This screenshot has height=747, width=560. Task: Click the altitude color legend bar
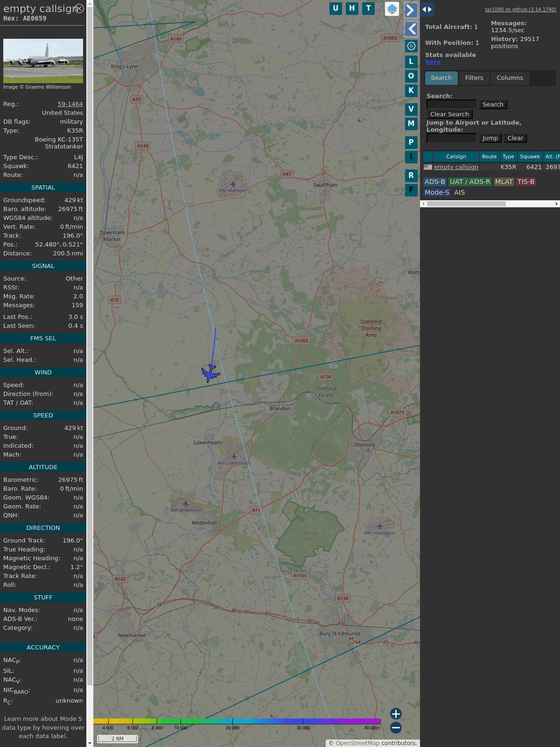(x=237, y=721)
